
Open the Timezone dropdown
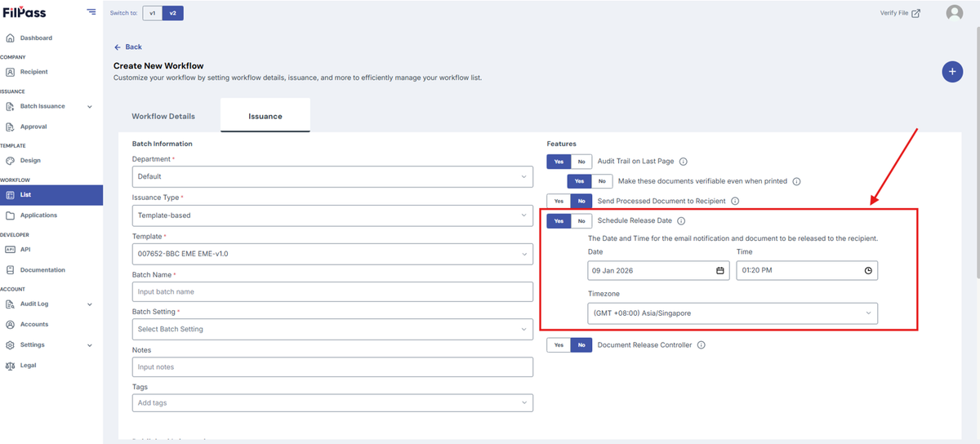pos(733,313)
